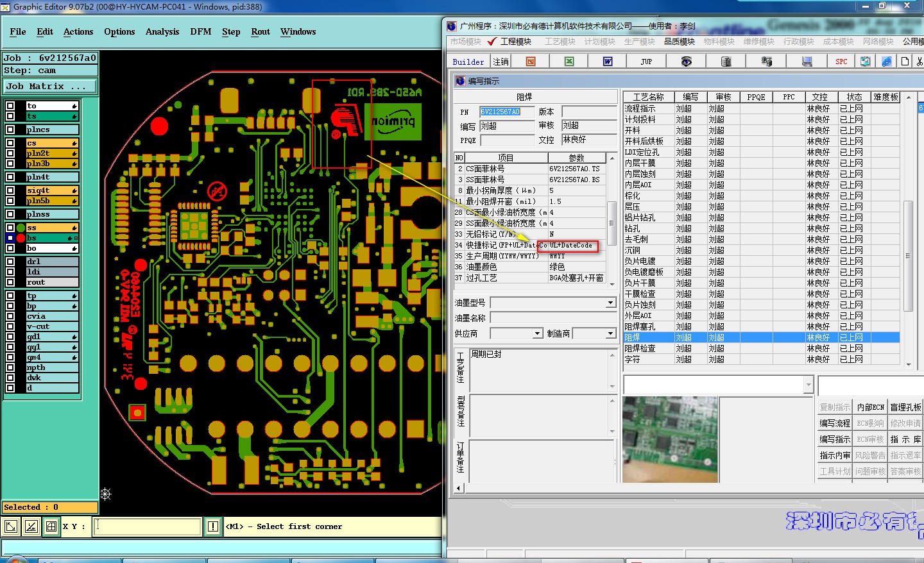Image resolution: width=924 pixels, height=563 pixels.
Task: Click the small grid icon on bs layer row
Action: (76, 238)
